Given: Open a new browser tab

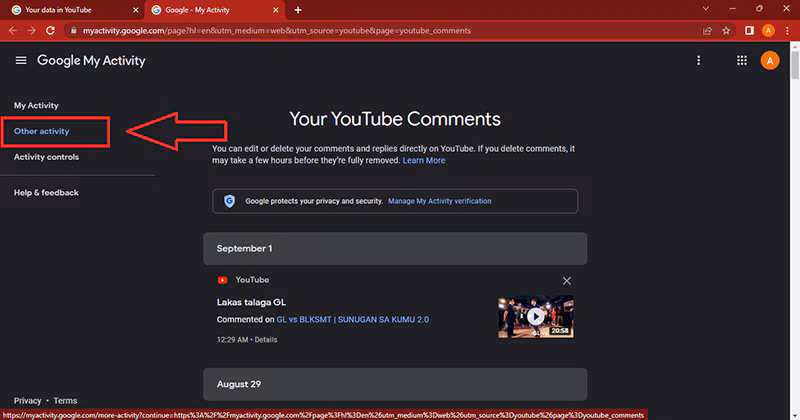Looking at the screenshot, I should [298, 10].
